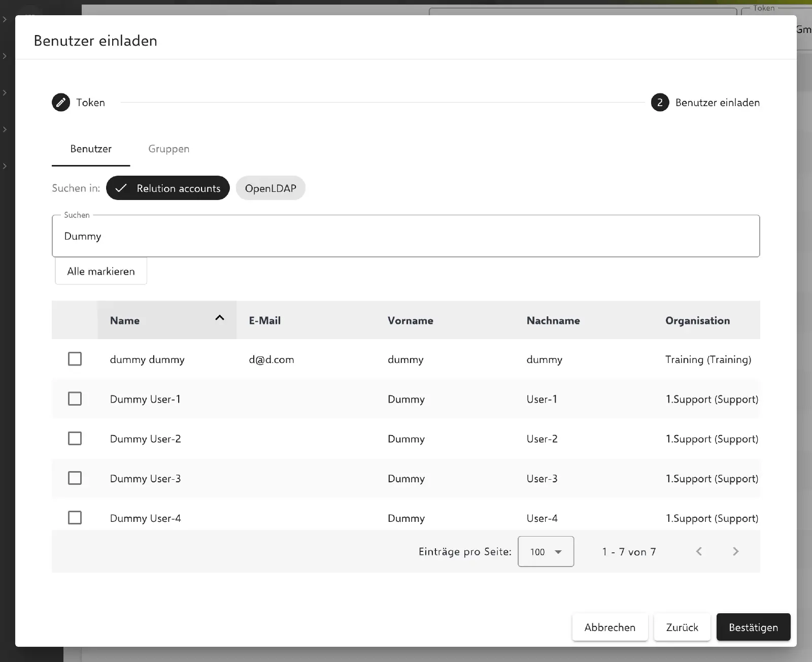Click the step 2 circle icon
Screen dimensions: 812x662
(x=660, y=103)
